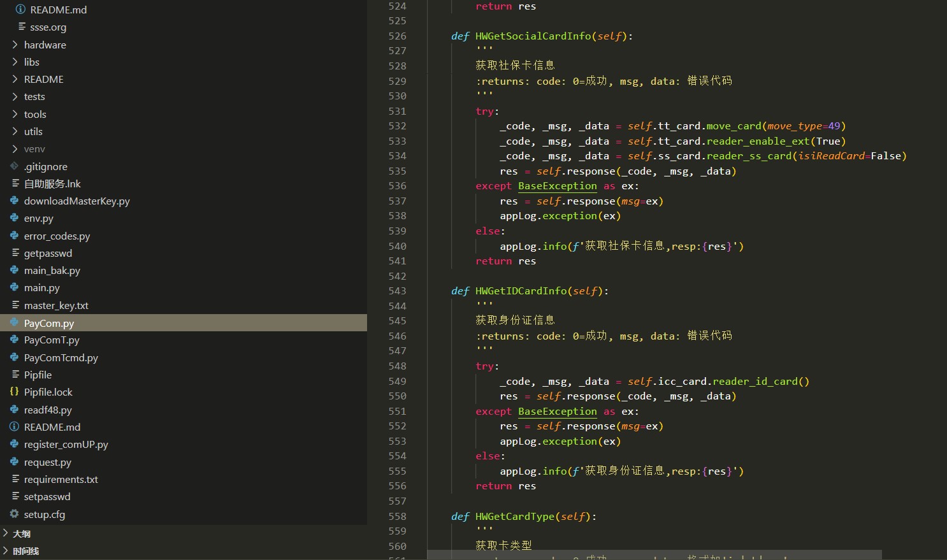Click Python icon beside downloadMasterKey.py
The width and height of the screenshot is (947, 560).
pyautogui.click(x=14, y=201)
